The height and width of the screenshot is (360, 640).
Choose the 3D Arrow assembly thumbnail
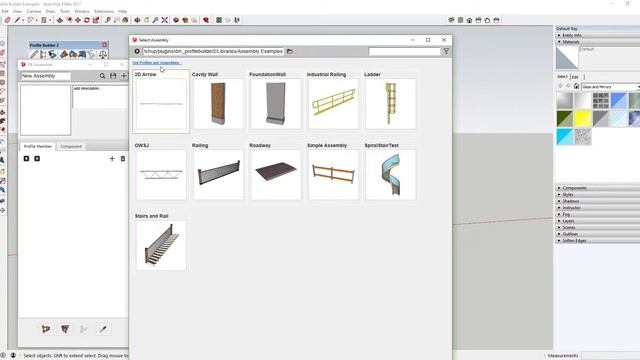pos(161,104)
